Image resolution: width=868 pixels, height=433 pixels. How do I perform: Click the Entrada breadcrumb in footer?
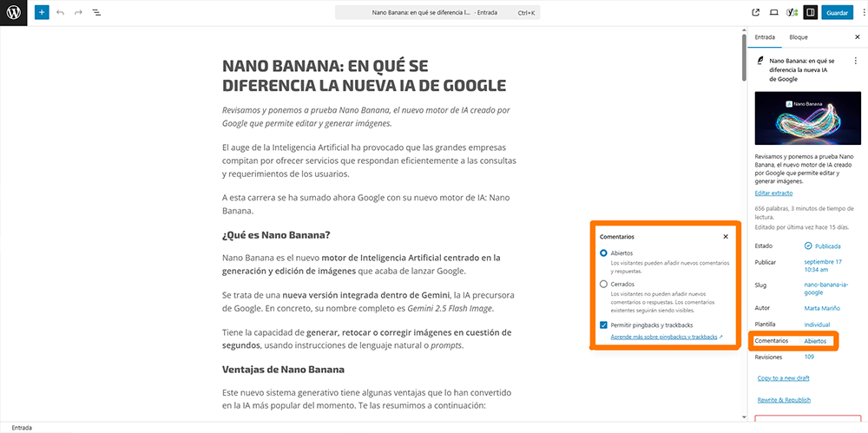[x=22, y=428]
